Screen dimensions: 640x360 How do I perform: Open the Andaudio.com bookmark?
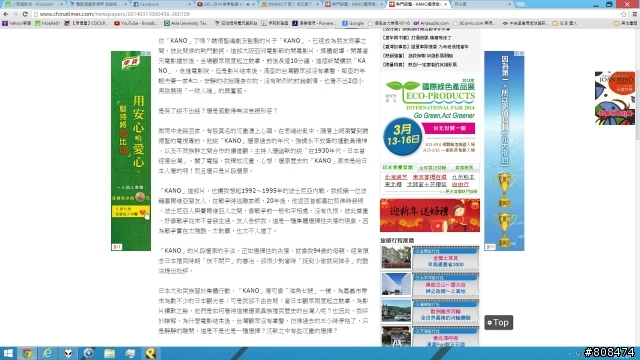[x=431, y=23]
